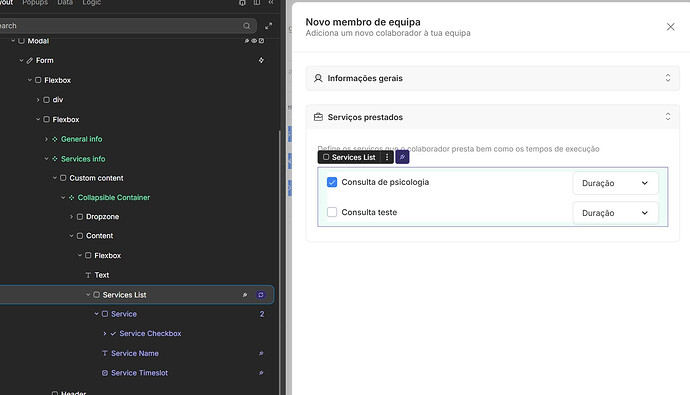Viewport: 690px width, 395px height.
Task: Switch to the Popups tab
Action: point(35,3)
